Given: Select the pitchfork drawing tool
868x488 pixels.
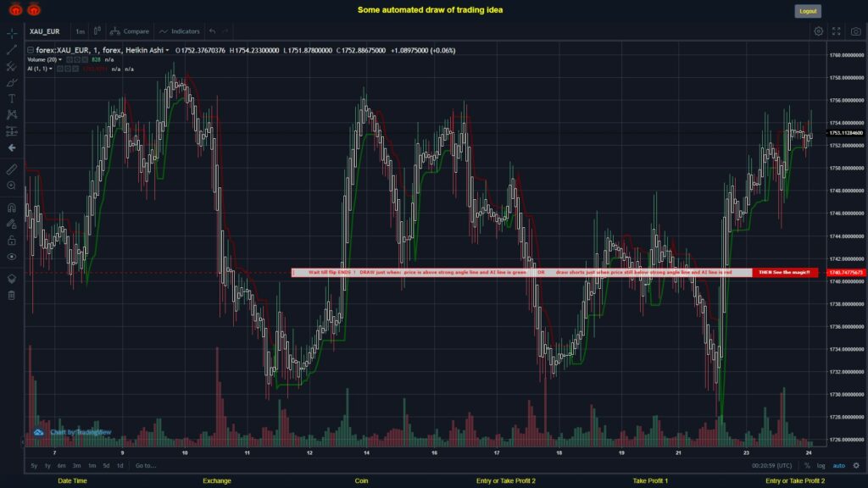Looking at the screenshot, I should [12, 66].
